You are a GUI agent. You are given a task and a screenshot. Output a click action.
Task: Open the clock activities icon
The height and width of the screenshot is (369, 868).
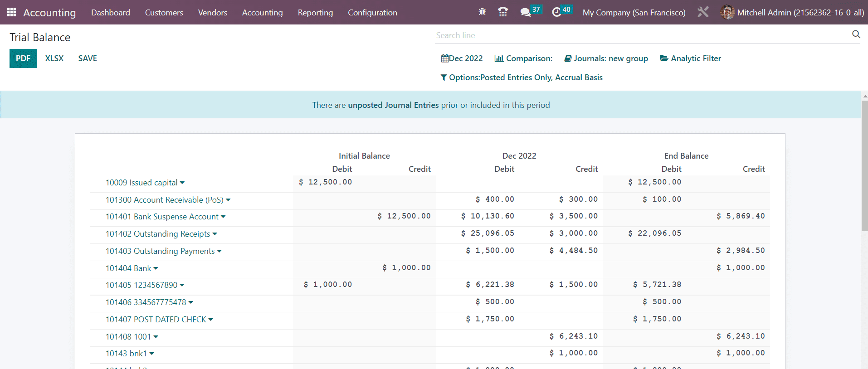tap(556, 12)
